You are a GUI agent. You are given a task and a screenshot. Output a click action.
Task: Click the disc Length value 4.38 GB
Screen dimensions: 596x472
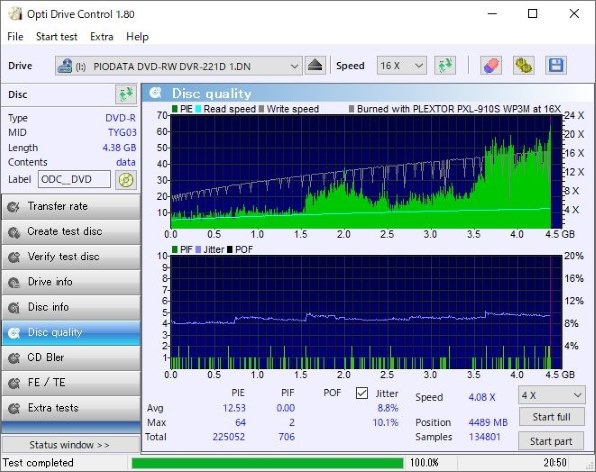pos(119,147)
